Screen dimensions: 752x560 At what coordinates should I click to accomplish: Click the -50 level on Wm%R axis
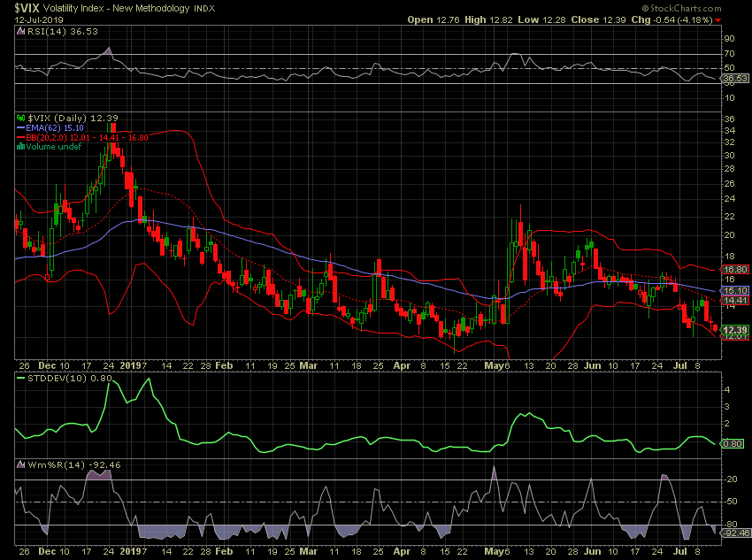pyautogui.click(x=731, y=502)
